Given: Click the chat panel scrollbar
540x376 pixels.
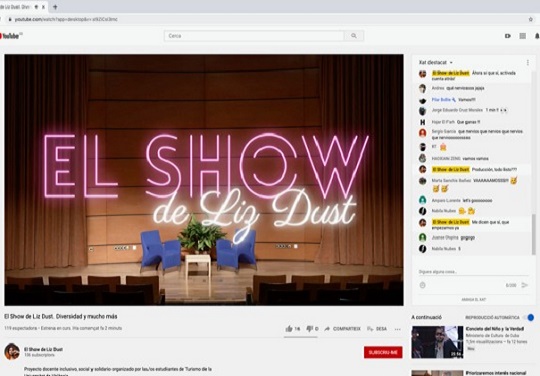Looking at the screenshot, I should coord(533,234).
